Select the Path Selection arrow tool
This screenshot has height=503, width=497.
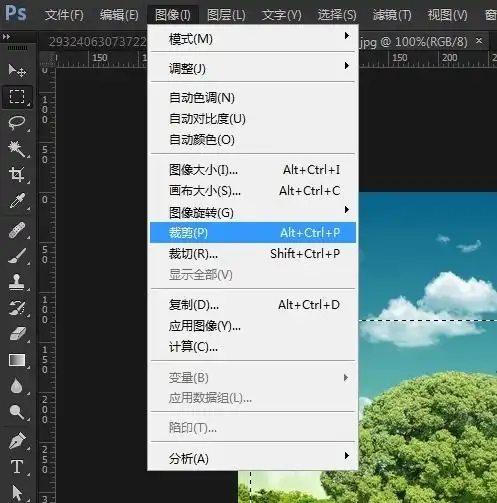[x=17, y=493]
